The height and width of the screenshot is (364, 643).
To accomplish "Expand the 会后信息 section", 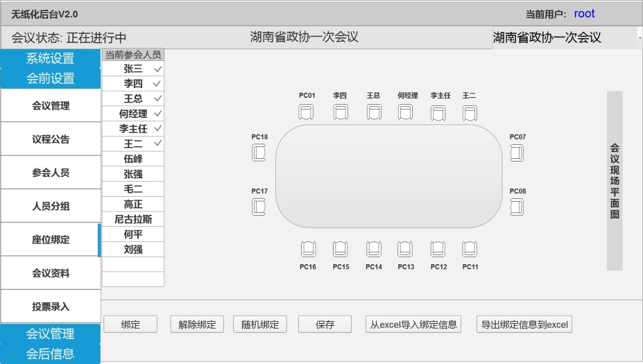I will click(51, 354).
